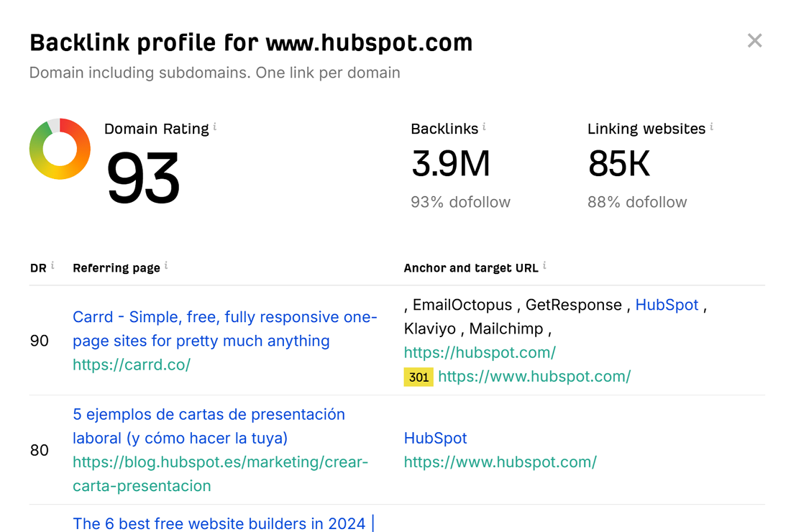Open the https://hubspot.com/ target URL

click(480, 352)
